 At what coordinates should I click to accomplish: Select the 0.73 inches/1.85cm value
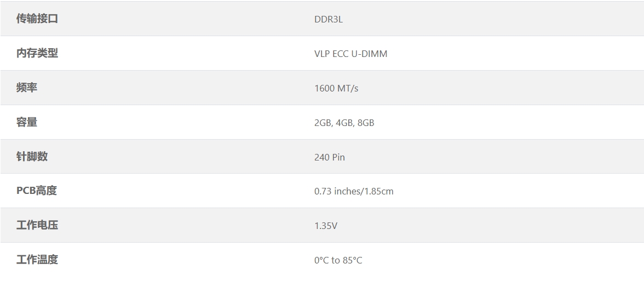pyautogui.click(x=354, y=192)
